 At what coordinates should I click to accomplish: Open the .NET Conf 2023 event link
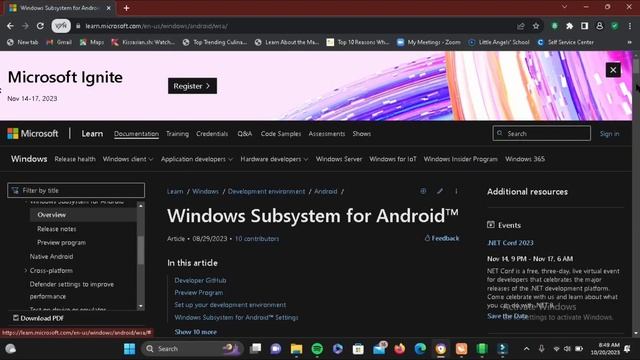click(x=510, y=243)
